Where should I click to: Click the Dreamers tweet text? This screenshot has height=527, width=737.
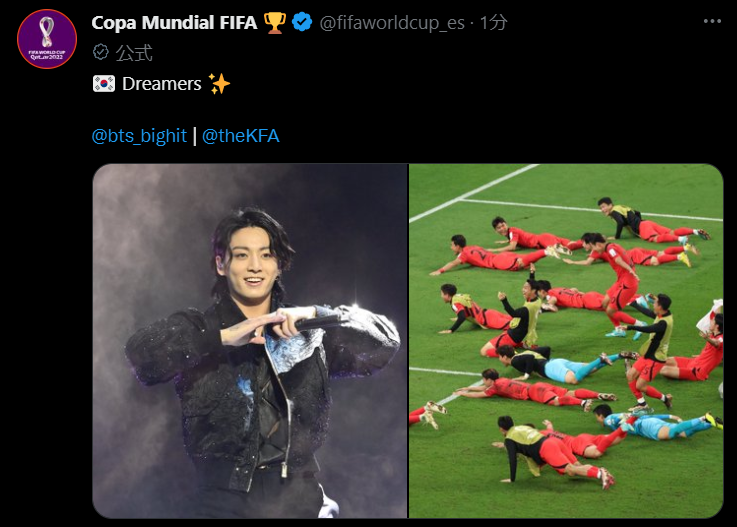162,84
